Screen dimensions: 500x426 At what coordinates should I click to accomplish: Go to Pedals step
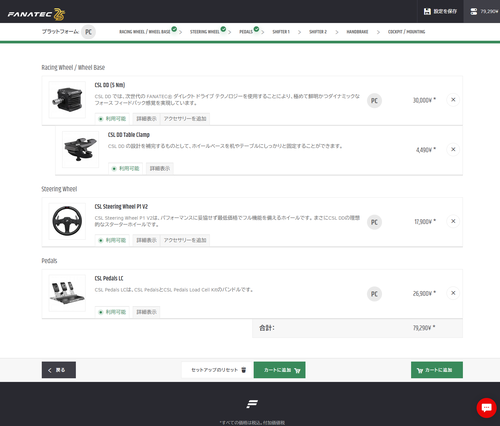click(246, 32)
